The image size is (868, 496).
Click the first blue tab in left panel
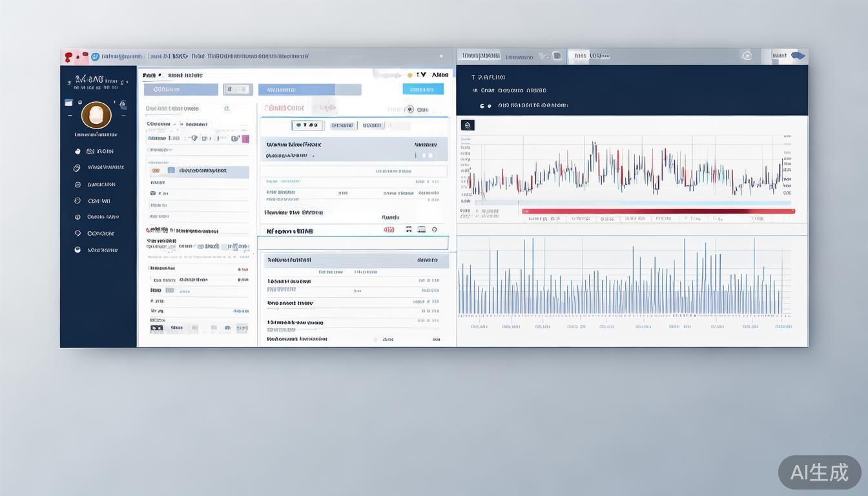[181, 90]
